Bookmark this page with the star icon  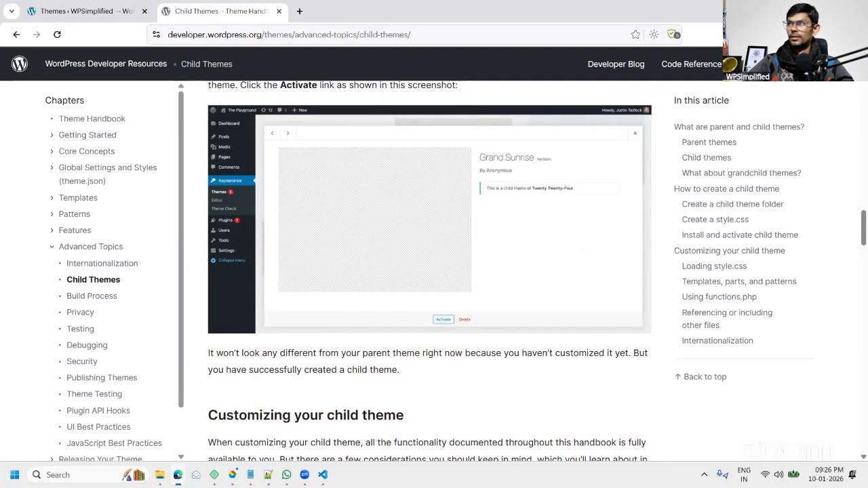pyautogui.click(x=635, y=35)
